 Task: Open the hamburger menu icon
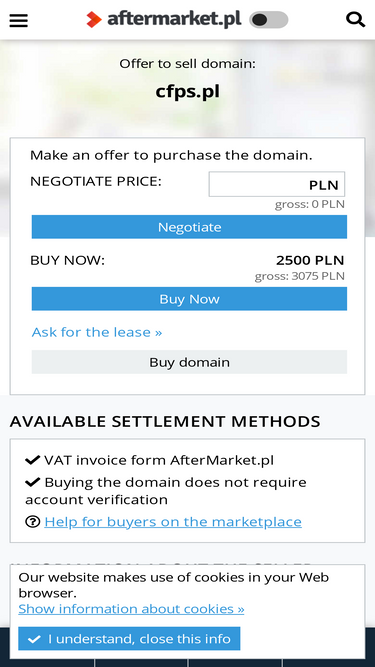click(x=19, y=20)
